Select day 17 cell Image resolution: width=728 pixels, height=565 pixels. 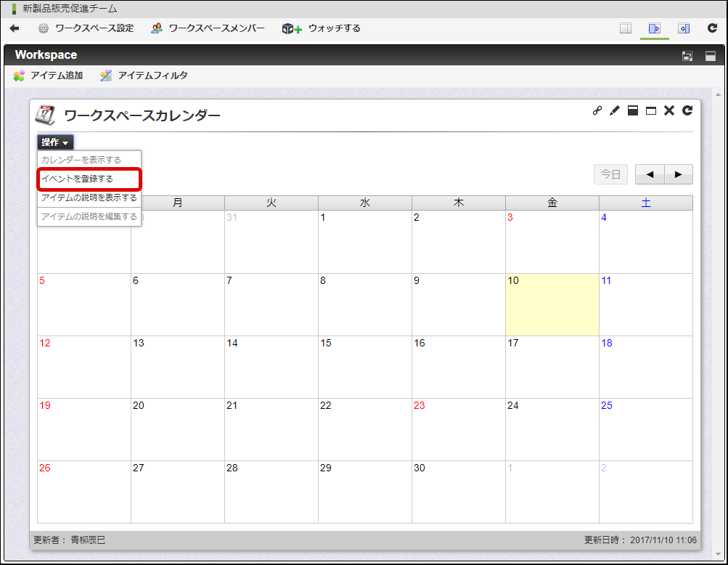(x=552, y=367)
